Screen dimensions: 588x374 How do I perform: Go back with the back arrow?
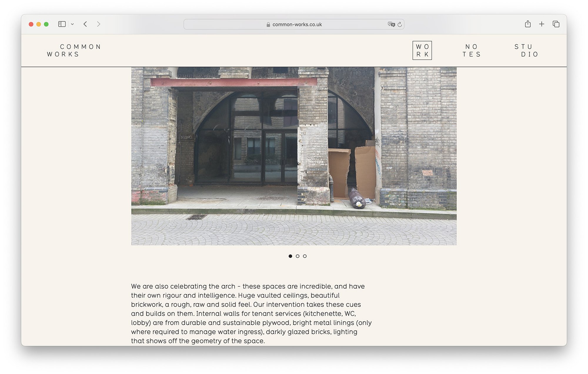click(x=85, y=24)
